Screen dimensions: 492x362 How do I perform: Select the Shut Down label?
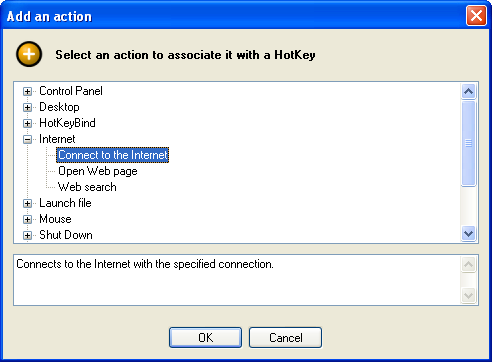66,235
